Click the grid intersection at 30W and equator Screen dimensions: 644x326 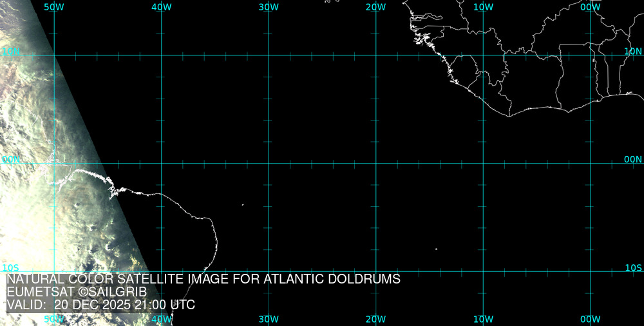coord(269,163)
